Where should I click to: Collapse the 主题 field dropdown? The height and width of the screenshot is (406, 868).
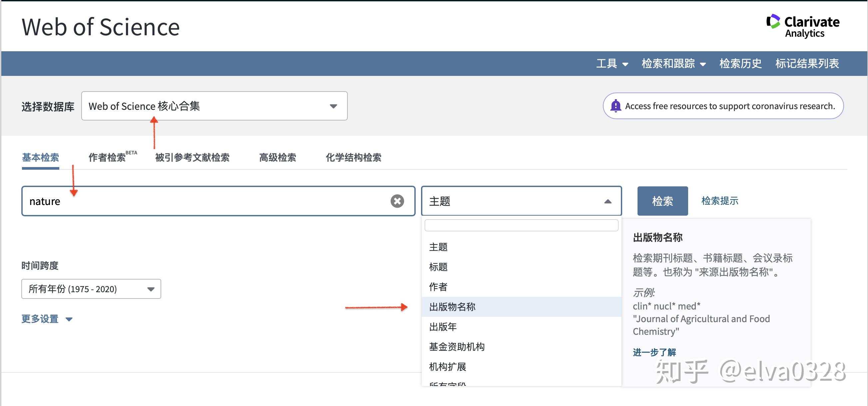[x=521, y=201]
